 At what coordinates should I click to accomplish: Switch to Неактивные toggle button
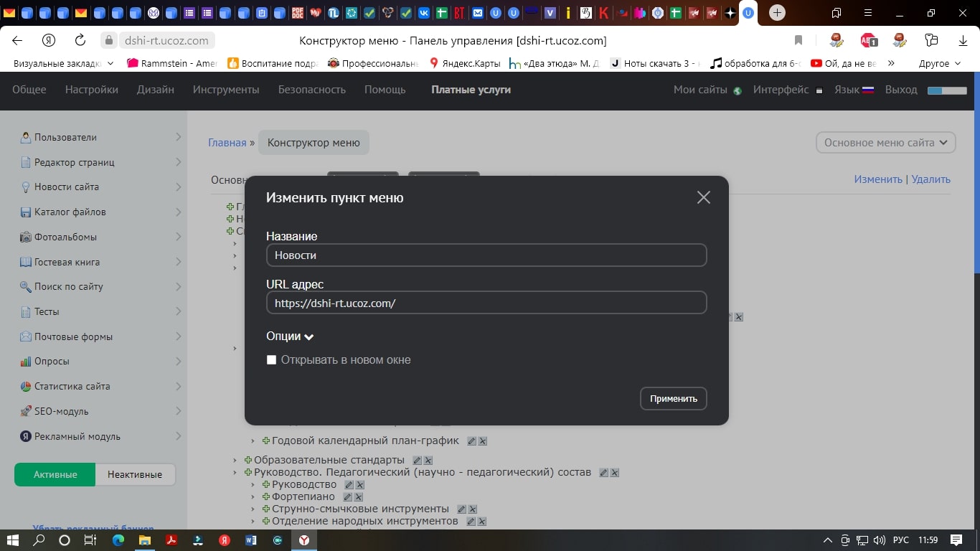(x=135, y=474)
